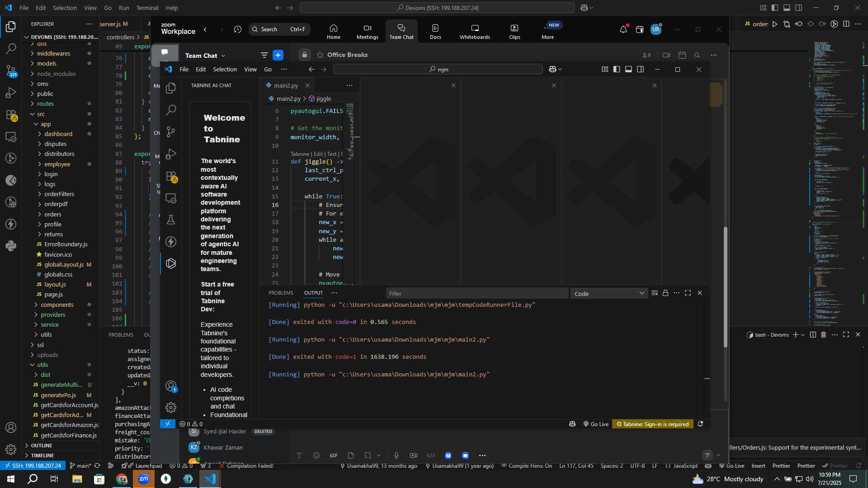
Task: Toggle panel visibility in Devoms title bar
Action: pyautogui.click(x=787, y=8)
